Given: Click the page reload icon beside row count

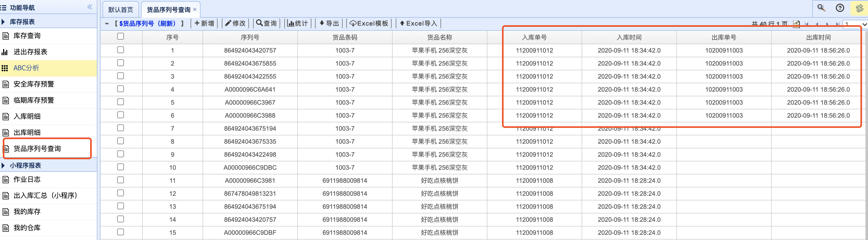Looking at the screenshot, I should [x=796, y=24].
